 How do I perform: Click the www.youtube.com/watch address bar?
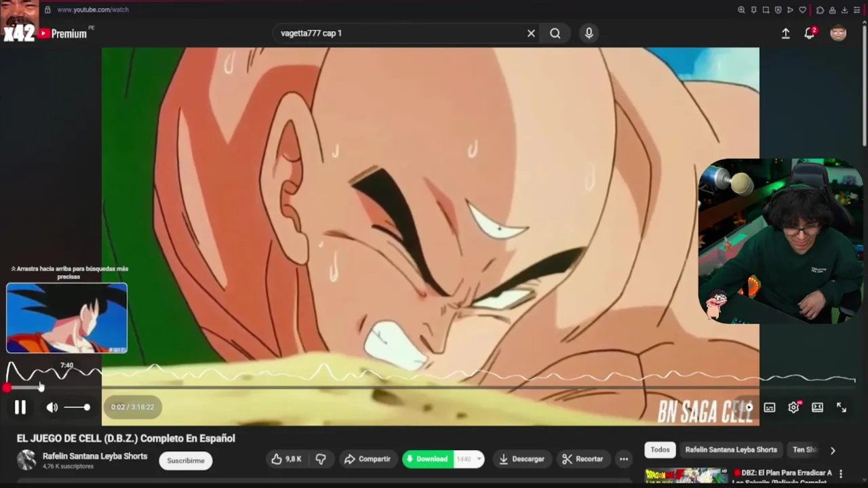(93, 10)
